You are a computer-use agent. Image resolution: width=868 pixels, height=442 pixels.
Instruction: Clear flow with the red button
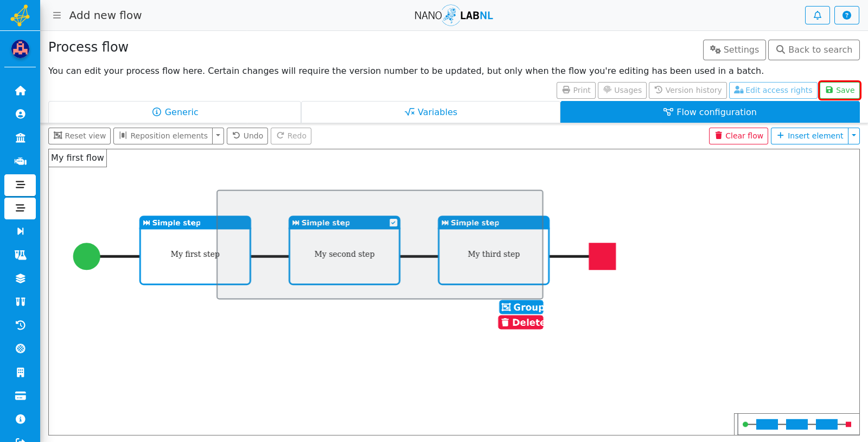[x=738, y=136]
